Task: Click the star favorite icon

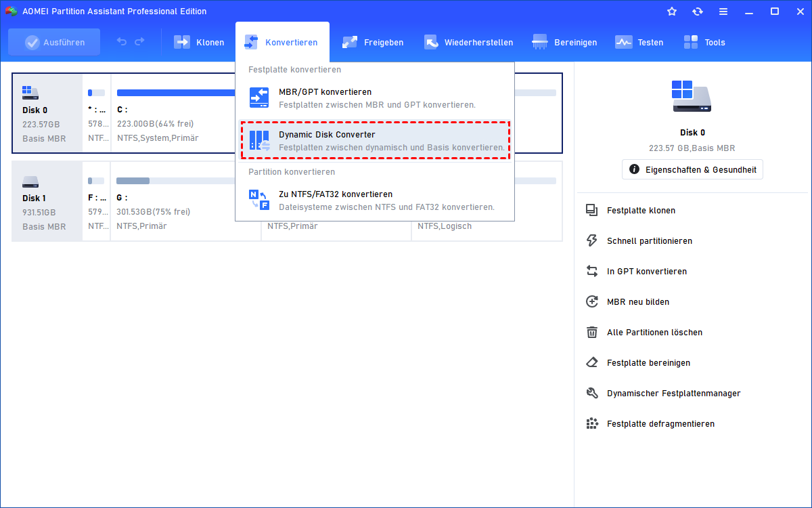Action: (672, 12)
